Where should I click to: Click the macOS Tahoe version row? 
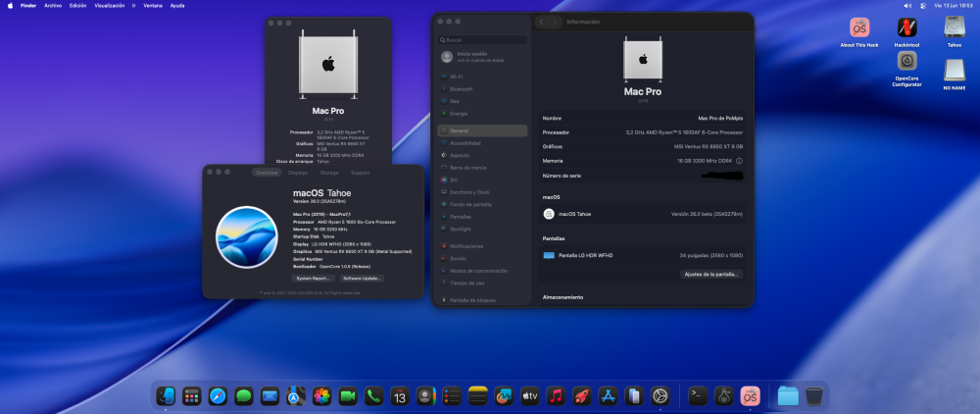tap(643, 214)
